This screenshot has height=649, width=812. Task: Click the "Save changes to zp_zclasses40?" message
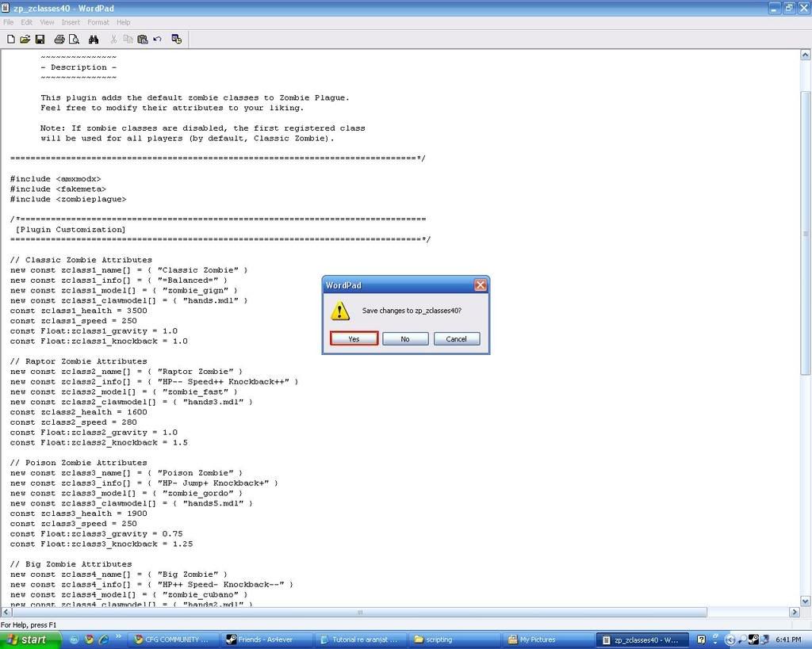[x=412, y=311]
